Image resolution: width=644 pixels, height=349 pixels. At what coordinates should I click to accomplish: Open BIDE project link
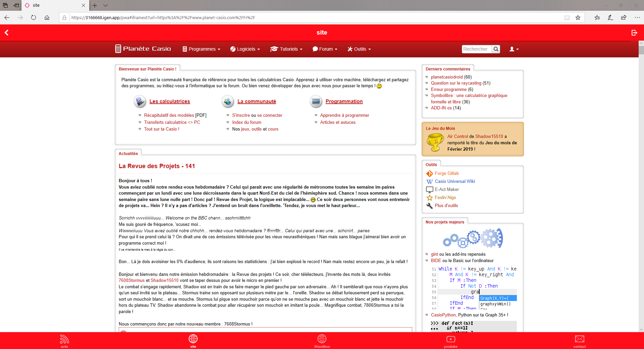tap(436, 260)
